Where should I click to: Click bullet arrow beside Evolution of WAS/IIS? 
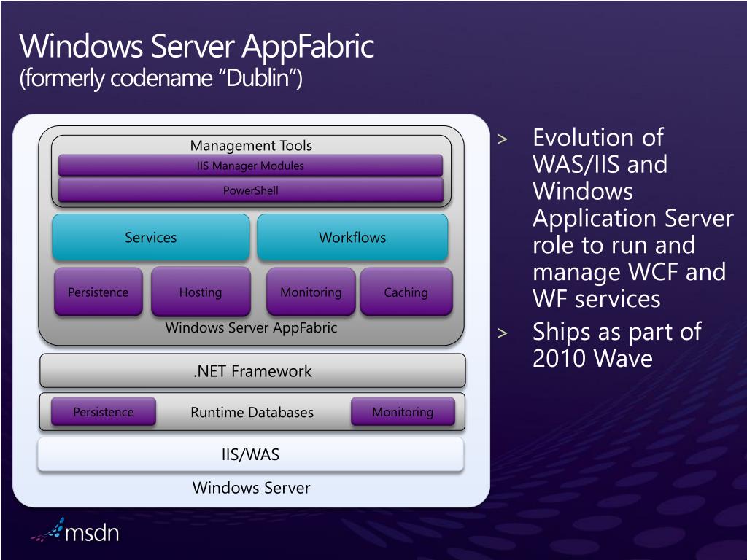[503, 139]
